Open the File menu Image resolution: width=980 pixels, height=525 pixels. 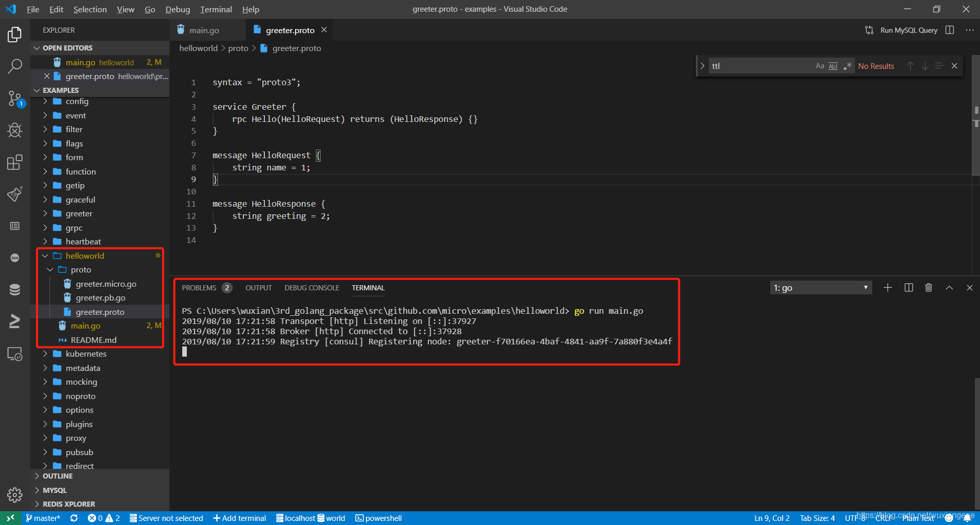pyautogui.click(x=33, y=9)
